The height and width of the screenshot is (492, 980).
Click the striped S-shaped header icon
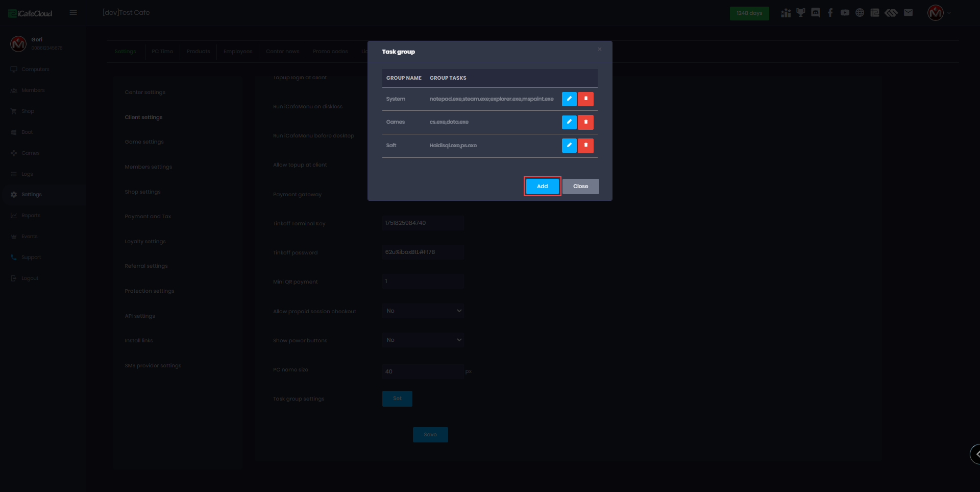891,13
